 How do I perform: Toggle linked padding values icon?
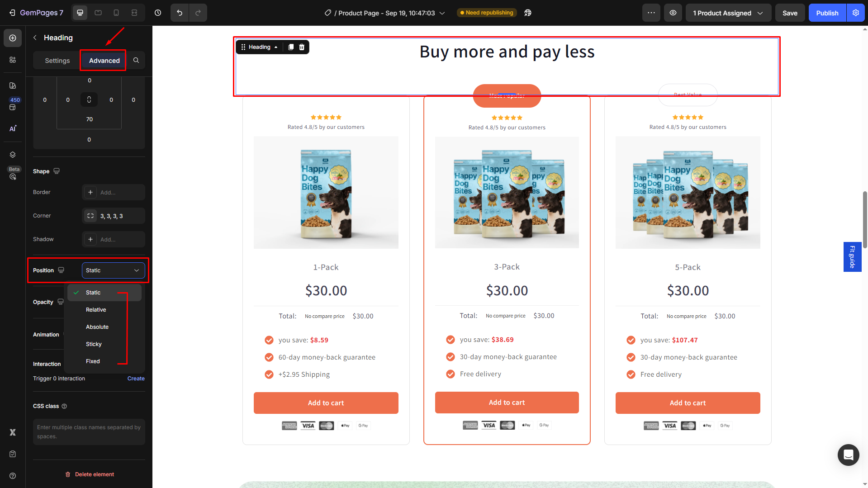(x=89, y=99)
